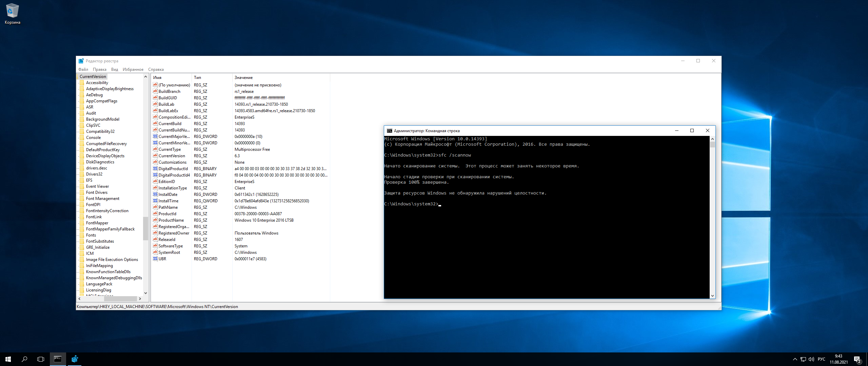
Task: Click tree horizontal scrollbar right arrow
Action: tap(140, 299)
